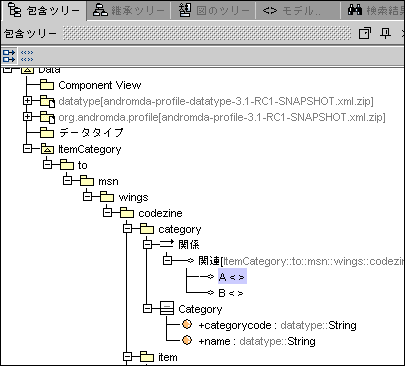This screenshot has height=366, width=405.
Task: Click the pin panel icon
Action: click(386, 33)
